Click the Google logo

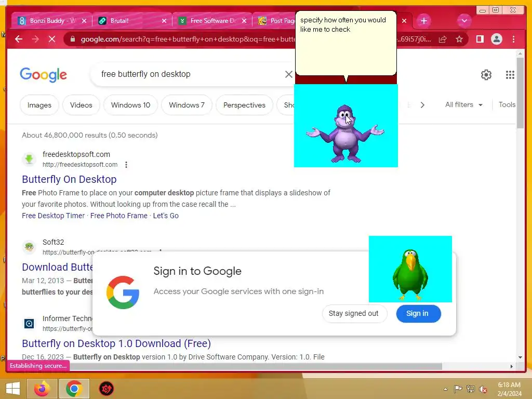point(44,75)
